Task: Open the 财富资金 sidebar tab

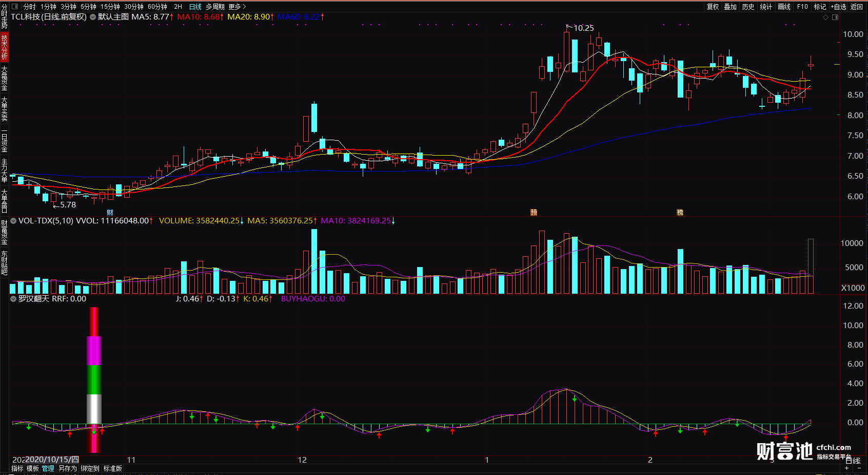Action: tap(4, 232)
